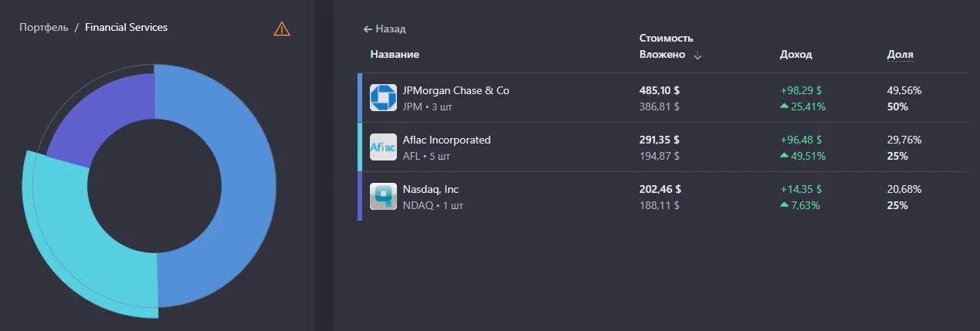Click the NDAQ • 1 шт ticker text
Viewport: 980px width, 331px height.
click(x=433, y=205)
